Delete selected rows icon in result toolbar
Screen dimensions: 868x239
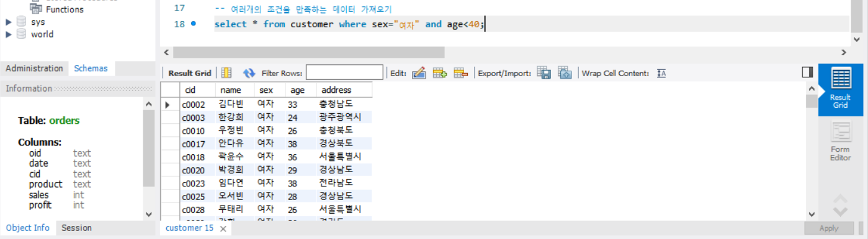(460, 73)
